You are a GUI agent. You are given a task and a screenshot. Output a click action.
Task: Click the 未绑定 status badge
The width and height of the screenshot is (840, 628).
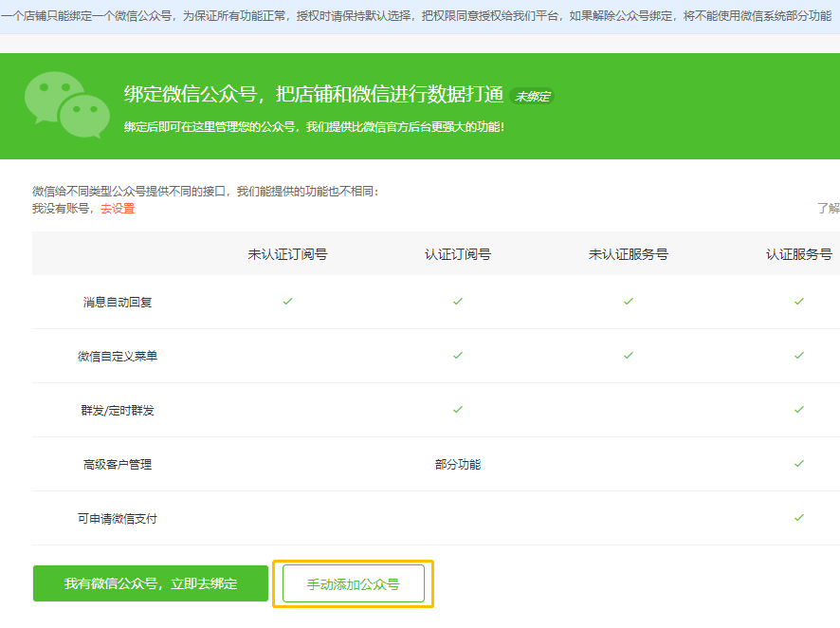point(532,97)
